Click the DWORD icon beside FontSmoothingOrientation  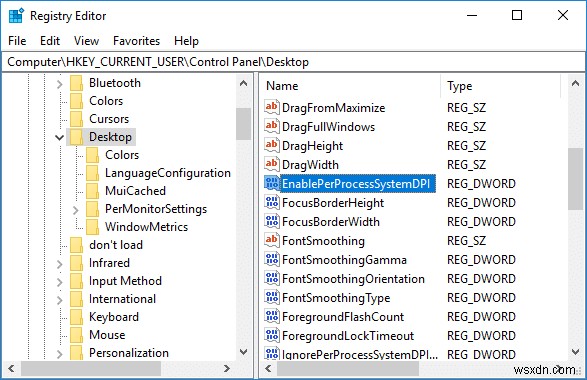[x=272, y=278]
